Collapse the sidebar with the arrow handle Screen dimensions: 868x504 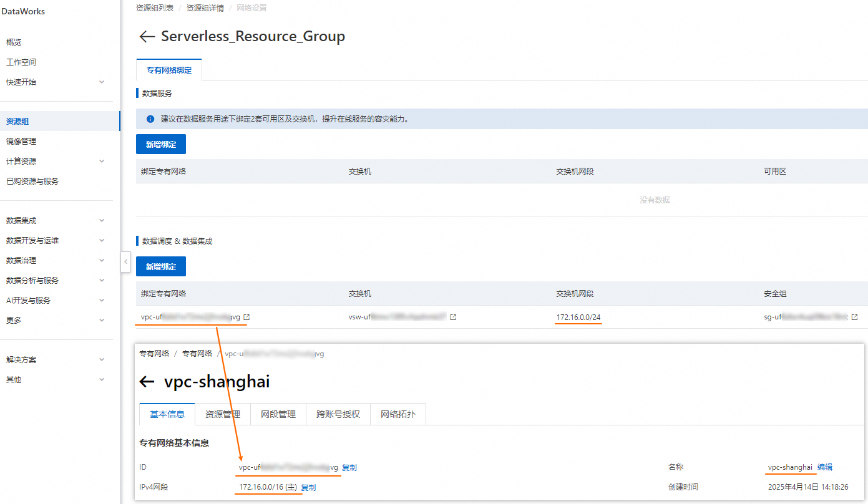point(125,261)
